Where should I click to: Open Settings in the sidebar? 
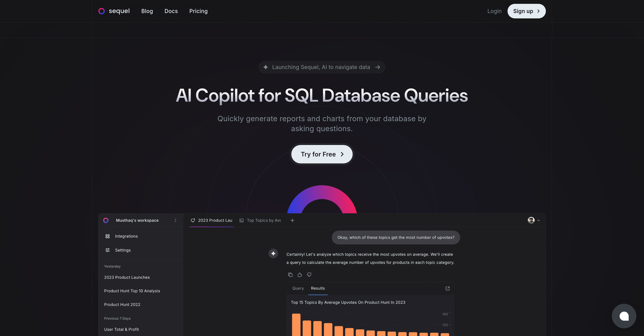(x=122, y=250)
